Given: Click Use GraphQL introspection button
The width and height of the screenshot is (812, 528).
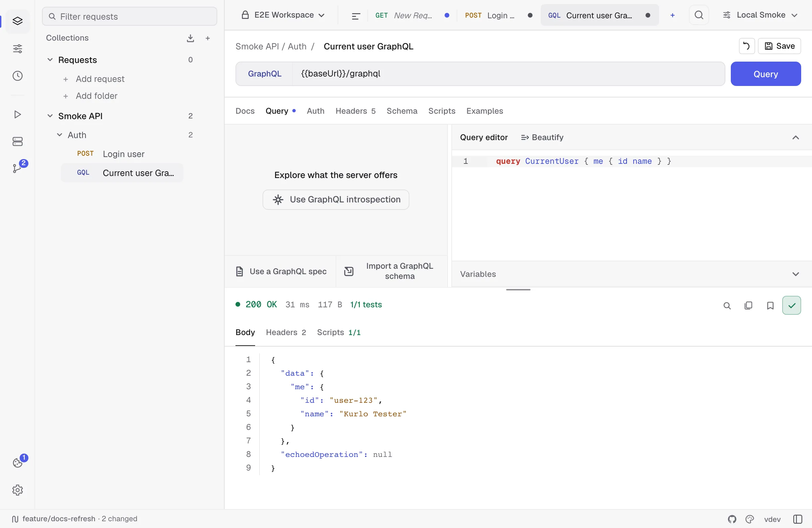Looking at the screenshot, I should pos(336,200).
